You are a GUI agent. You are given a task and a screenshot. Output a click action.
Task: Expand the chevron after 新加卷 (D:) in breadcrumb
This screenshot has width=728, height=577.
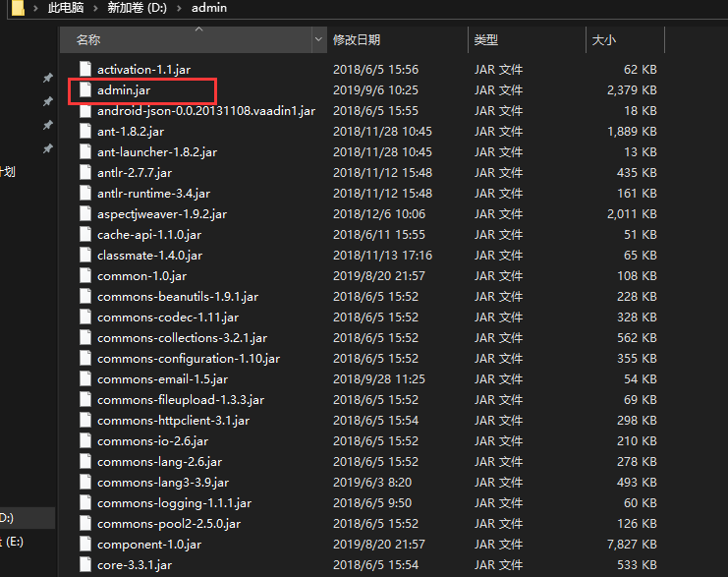click(x=179, y=9)
